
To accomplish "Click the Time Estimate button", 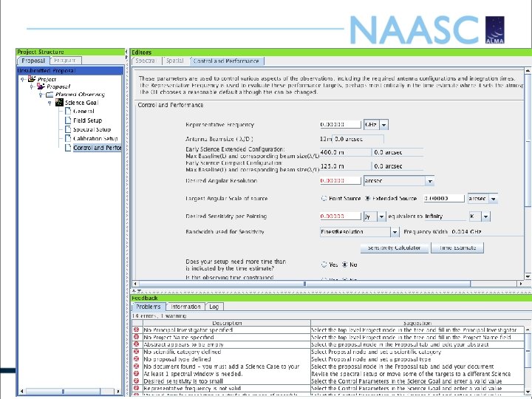I will tap(457, 248).
